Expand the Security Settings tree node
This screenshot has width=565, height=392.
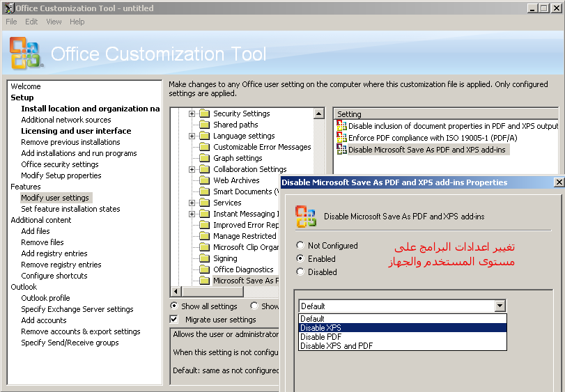[192, 113]
